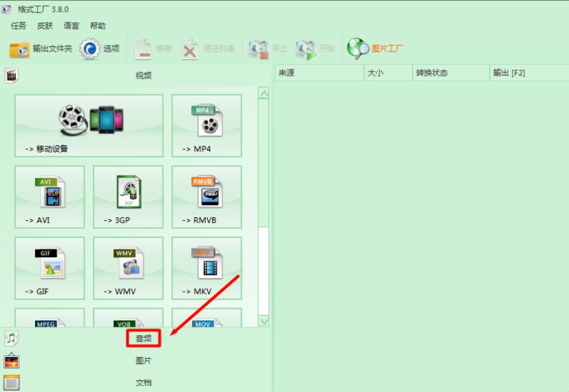Choose the MKV conversion tile

click(206, 268)
